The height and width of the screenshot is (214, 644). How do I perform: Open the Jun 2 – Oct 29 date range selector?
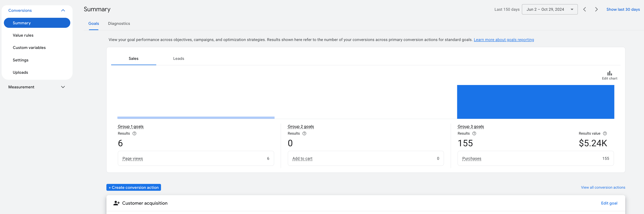[550, 9]
